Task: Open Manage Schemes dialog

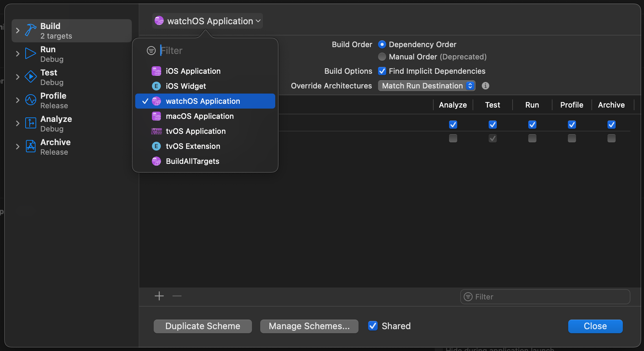Action: tap(309, 326)
